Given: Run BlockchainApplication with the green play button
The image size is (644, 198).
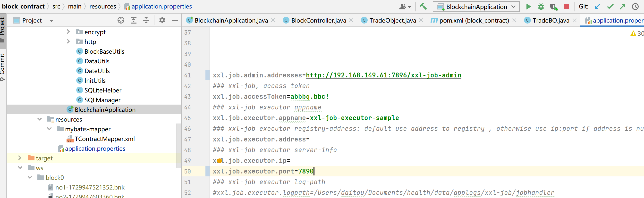Looking at the screenshot, I should click(x=528, y=7).
